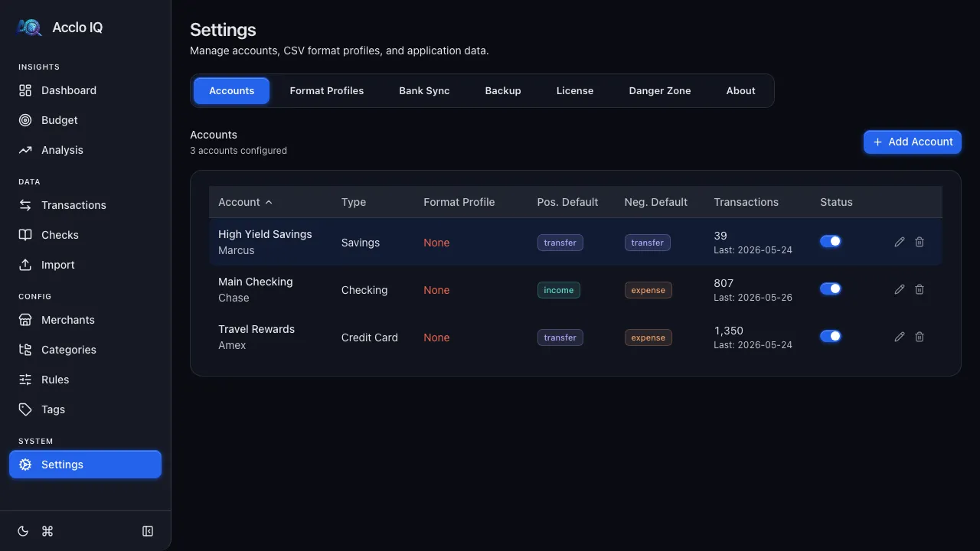
Task: Open the Rules page
Action: point(85,380)
